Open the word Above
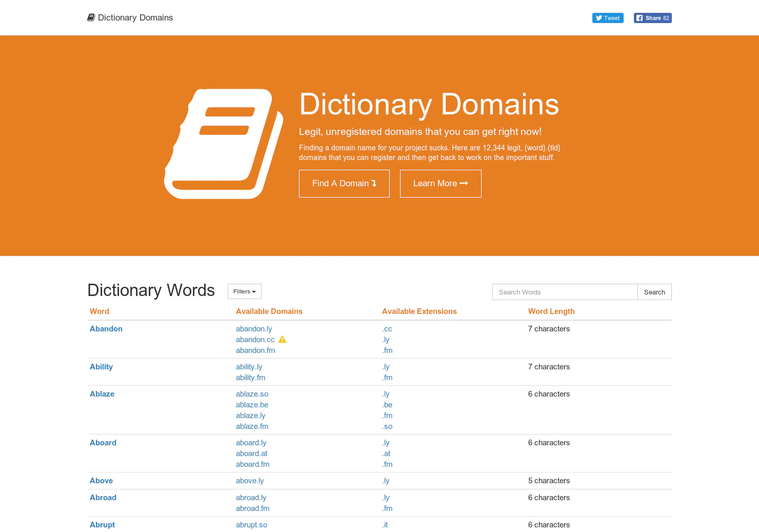759x532 pixels. pyautogui.click(x=101, y=481)
